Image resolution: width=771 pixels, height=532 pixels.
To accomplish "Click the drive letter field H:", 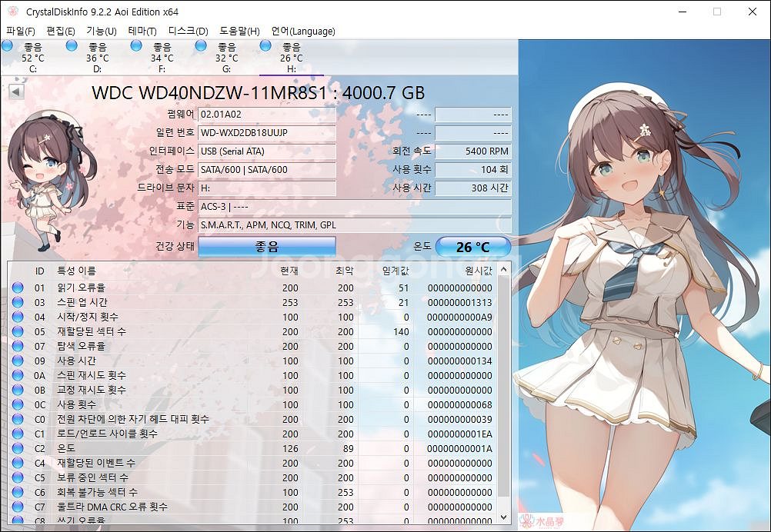I will pos(267,188).
